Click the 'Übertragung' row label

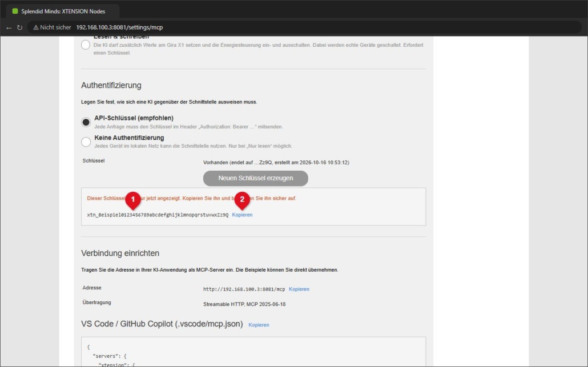tap(96, 302)
